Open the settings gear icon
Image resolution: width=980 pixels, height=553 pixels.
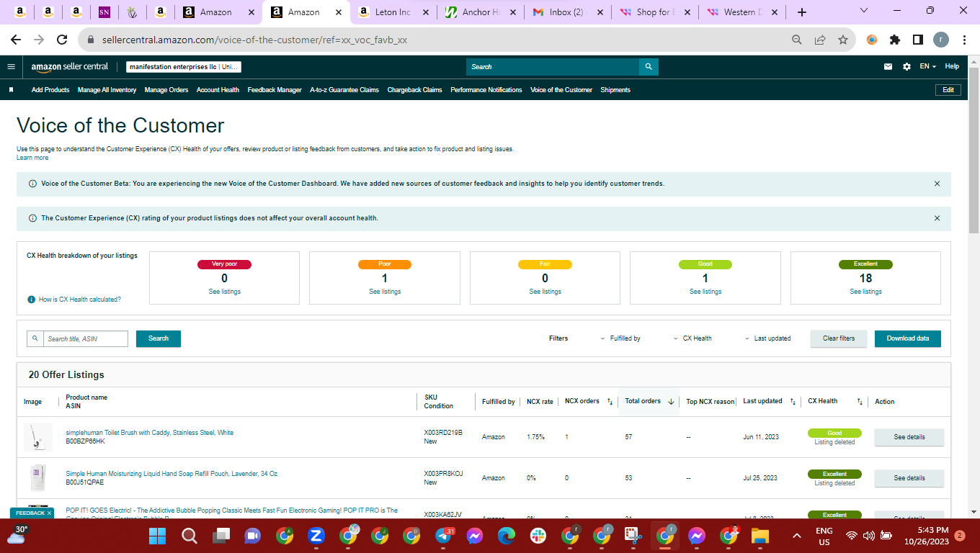(906, 66)
